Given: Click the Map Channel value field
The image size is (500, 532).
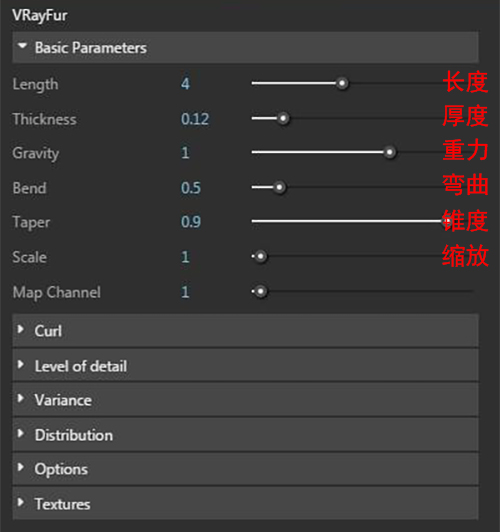Looking at the screenshot, I should [x=185, y=292].
